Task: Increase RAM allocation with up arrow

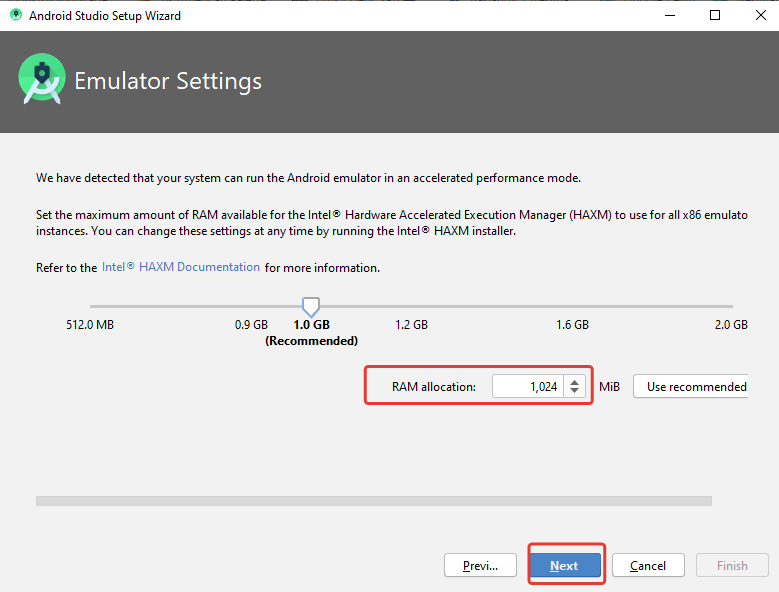Action: pyautogui.click(x=574, y=381)
